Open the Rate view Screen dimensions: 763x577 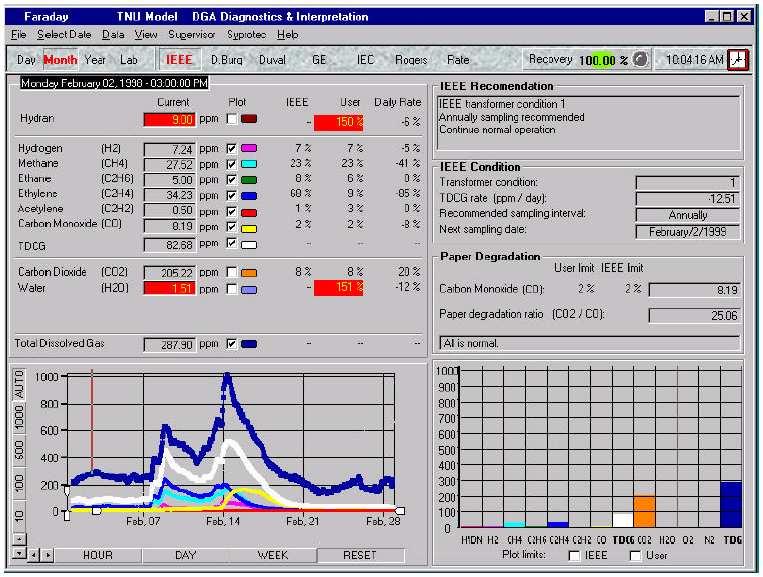(x=458, y=60)
